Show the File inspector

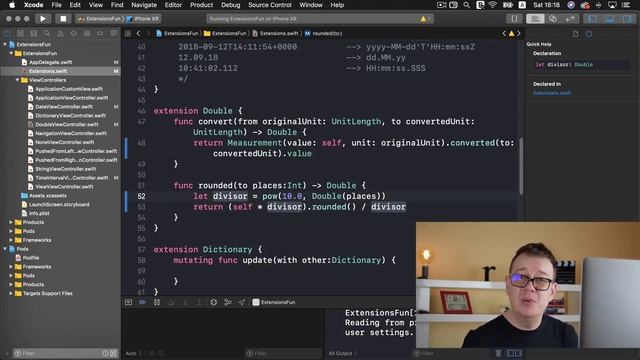[576, 34]
